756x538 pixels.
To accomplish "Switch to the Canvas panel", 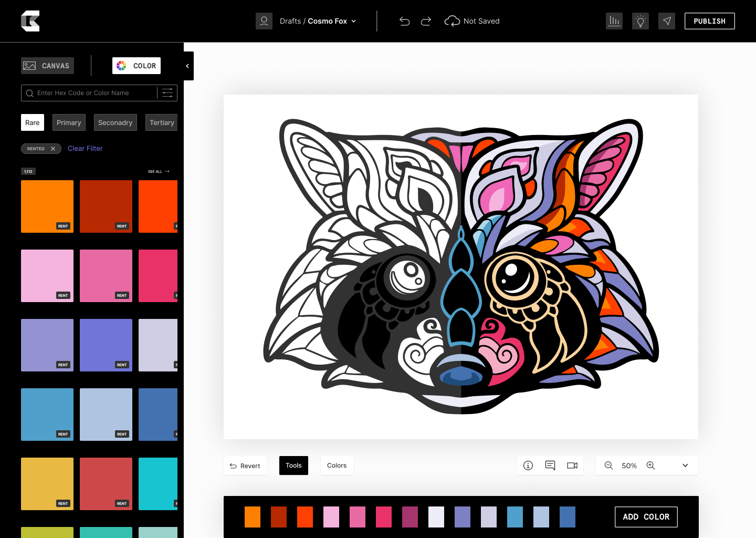I will point(47,66).
